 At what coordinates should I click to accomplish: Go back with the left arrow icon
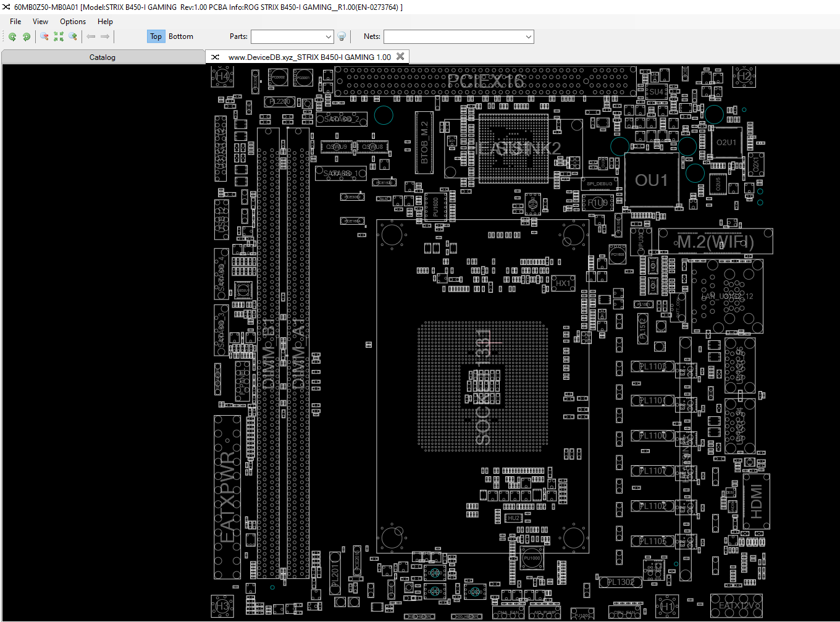coord(91,36)
